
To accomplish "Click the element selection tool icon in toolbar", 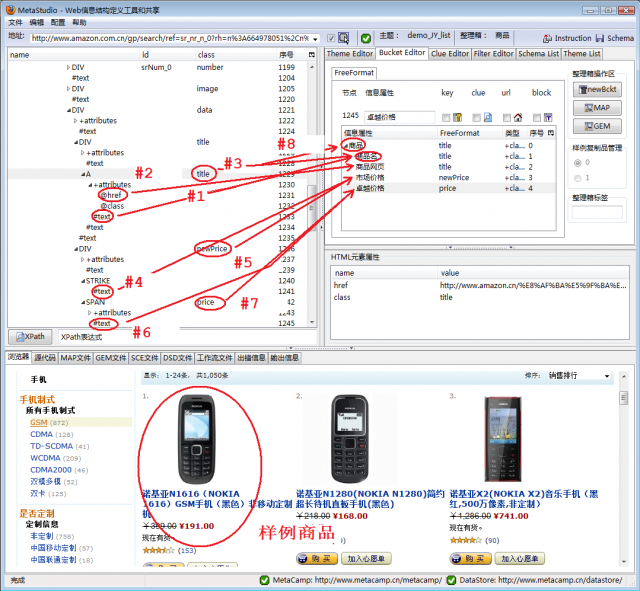I will 344,38.
